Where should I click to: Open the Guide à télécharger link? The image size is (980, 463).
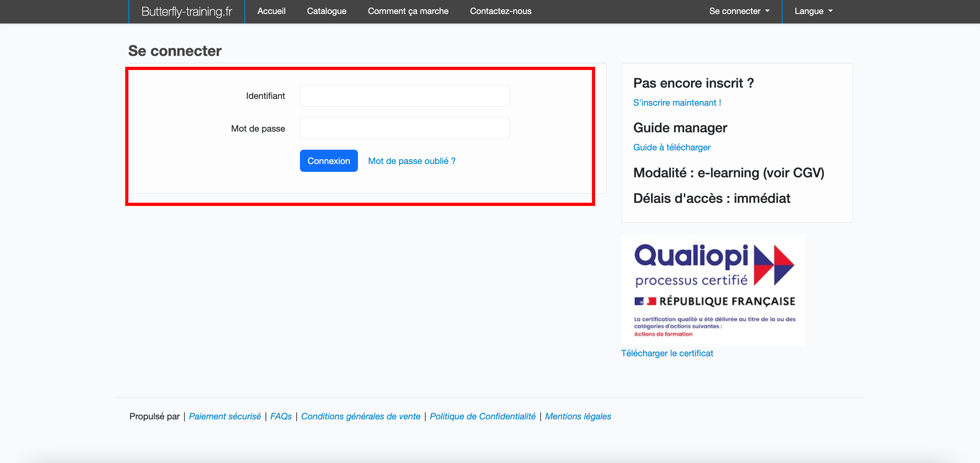coord(672,147)
